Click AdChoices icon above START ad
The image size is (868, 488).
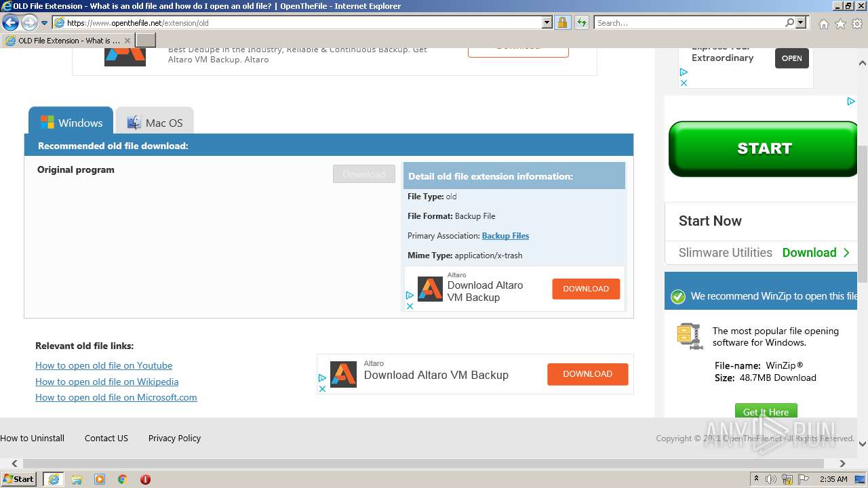[x=851, y=102]
